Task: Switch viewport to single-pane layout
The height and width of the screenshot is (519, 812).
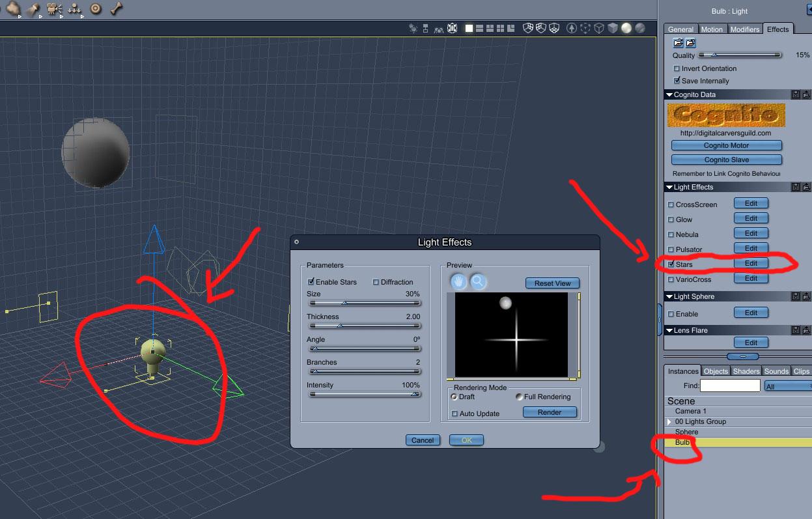Action: 469,28
